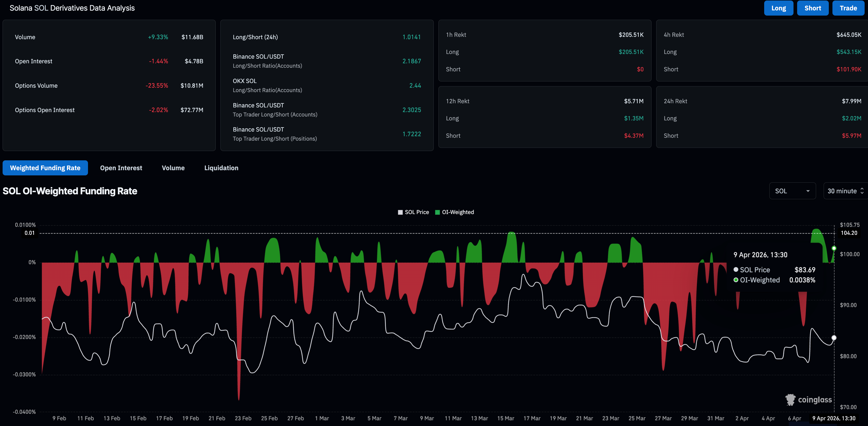
Task: Click the OI-Weighted tooltip marker dot
Action: click(x=736, y=280)
